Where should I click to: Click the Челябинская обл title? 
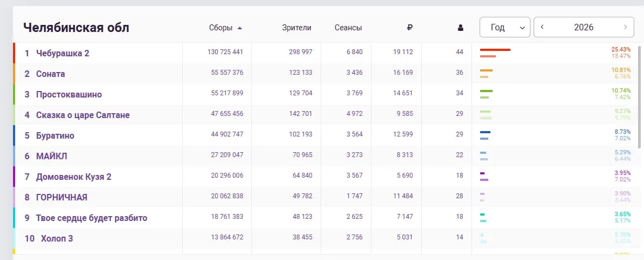pyautogui.click(x=76, y=28)
